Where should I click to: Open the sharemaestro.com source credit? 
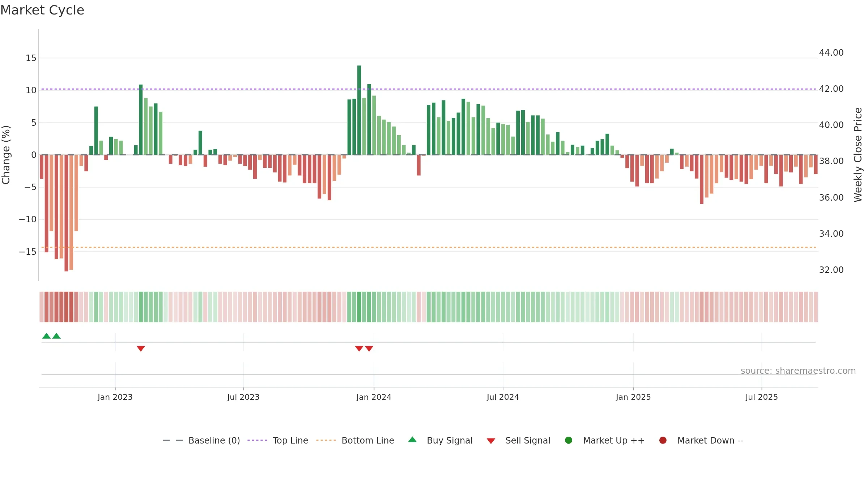798,371
